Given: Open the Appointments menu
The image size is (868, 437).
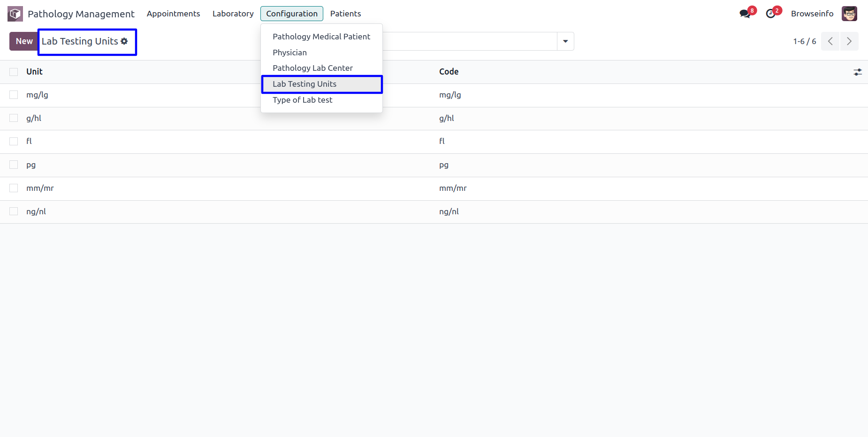Looking at the screenshot, I should pos(173,14).
